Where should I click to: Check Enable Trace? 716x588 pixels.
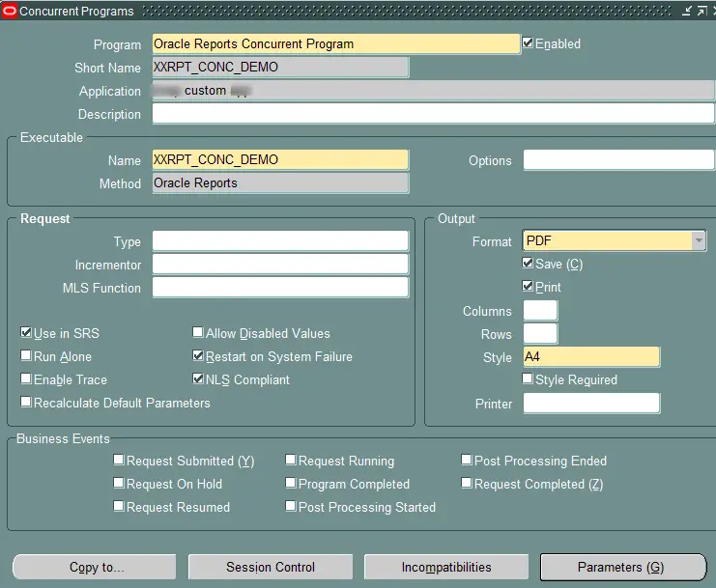(x=26, y=378)
